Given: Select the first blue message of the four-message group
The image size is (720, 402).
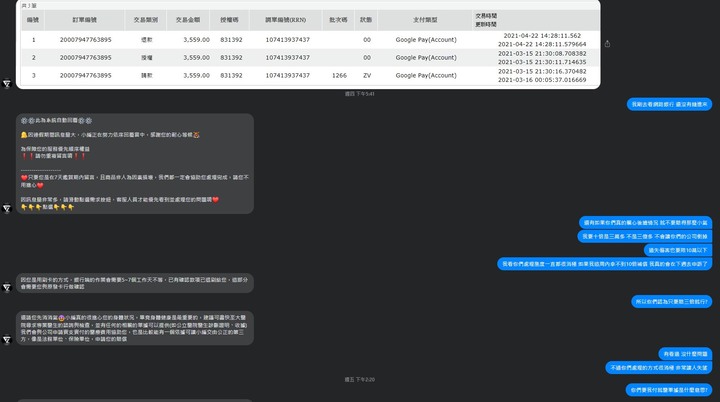Looking at the screenshot, I should click(646, 223).
